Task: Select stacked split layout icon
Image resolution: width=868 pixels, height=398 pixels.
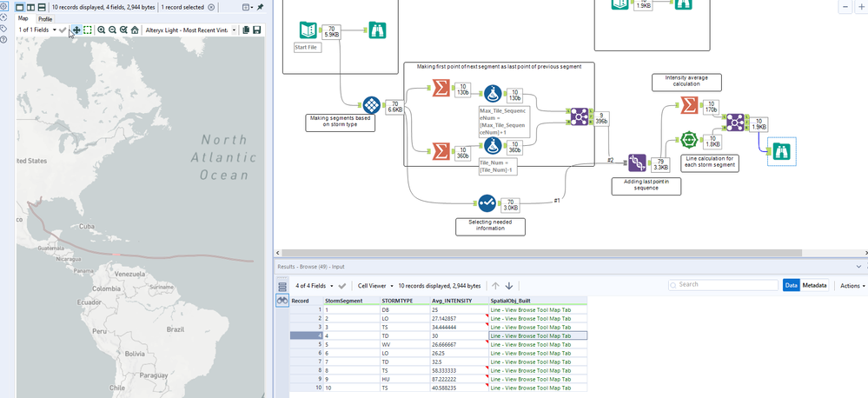Action: coord(42,7)
